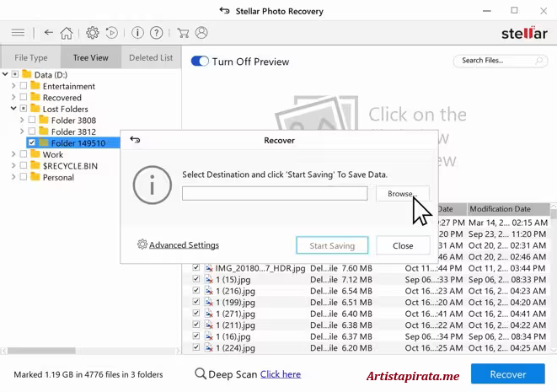The height and width of the screenshot is (392, 557).
Task: Expand the Folder 3812 node
Action: [x=22, y=132]
